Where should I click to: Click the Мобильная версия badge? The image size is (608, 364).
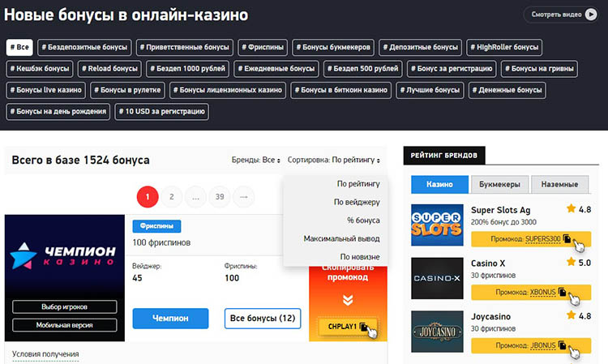(64, 325)
